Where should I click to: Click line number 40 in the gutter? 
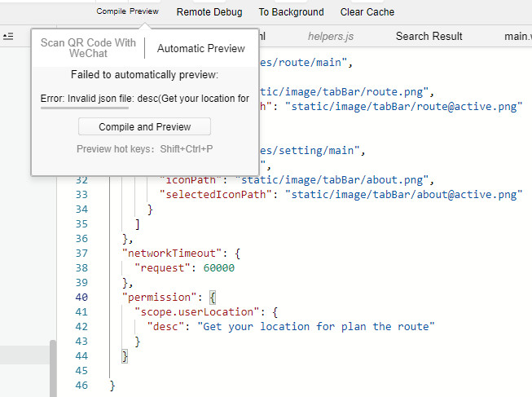(x=81, y=297)
